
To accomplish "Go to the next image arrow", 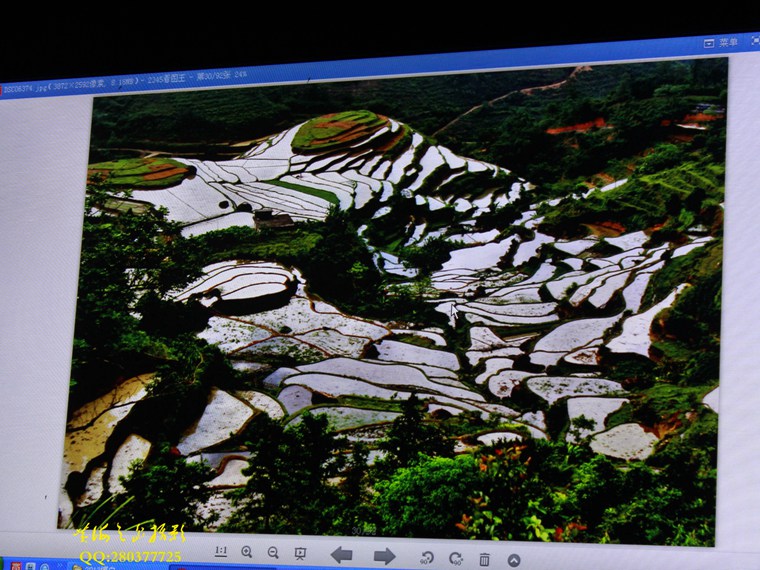I will (x=385, y=556).
